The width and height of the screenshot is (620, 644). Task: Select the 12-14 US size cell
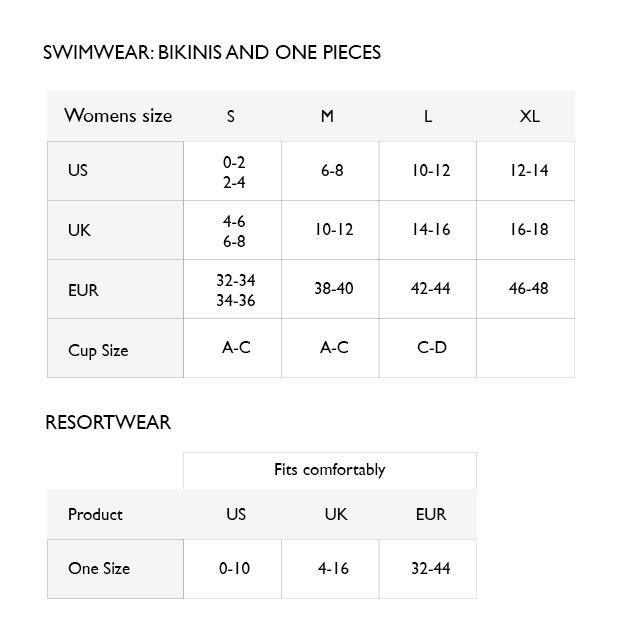coord(528,170)
